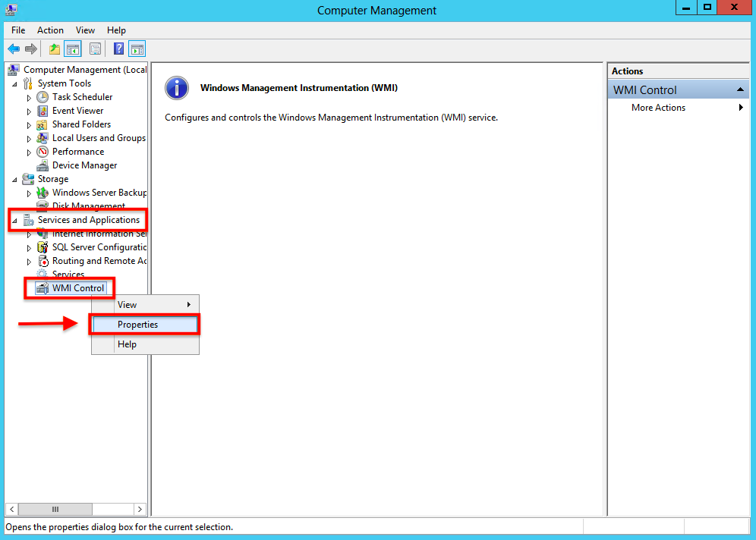Select the SQL Server Configuration icon
Viewport: 756px width, 540px height.
coord(43,247)
